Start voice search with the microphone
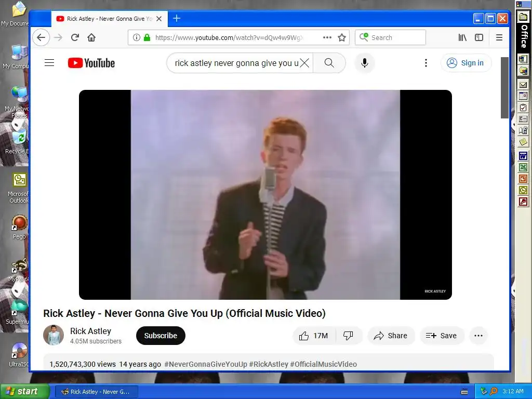Viewport: 532px width, 399px height. [365, 63]
